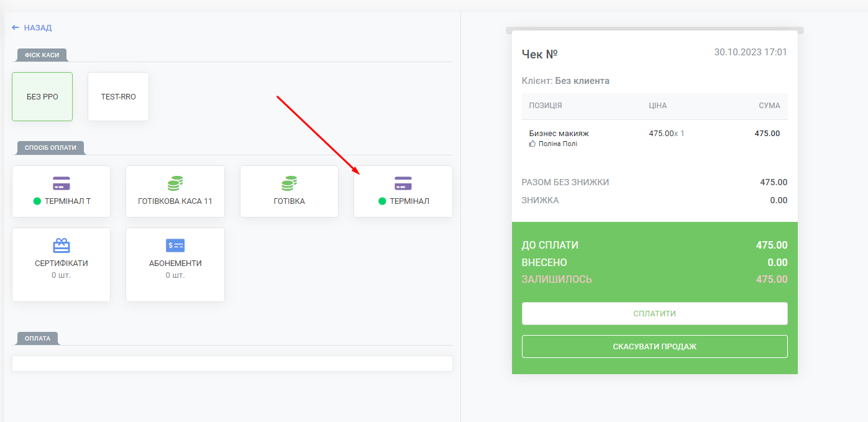Click master name Поліна Полі
868x422 pixels.
tap(558, 144)
